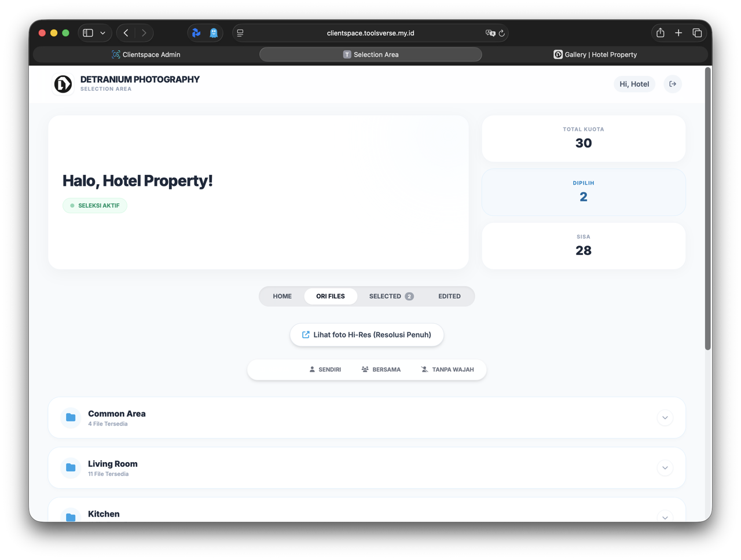
Task: Open the sidebar dropdown arrow in Safari toolbar
Action: point(103,33)
